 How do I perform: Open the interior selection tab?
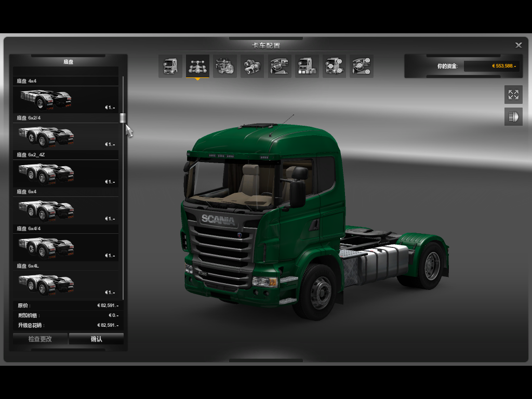pos(280,66)
